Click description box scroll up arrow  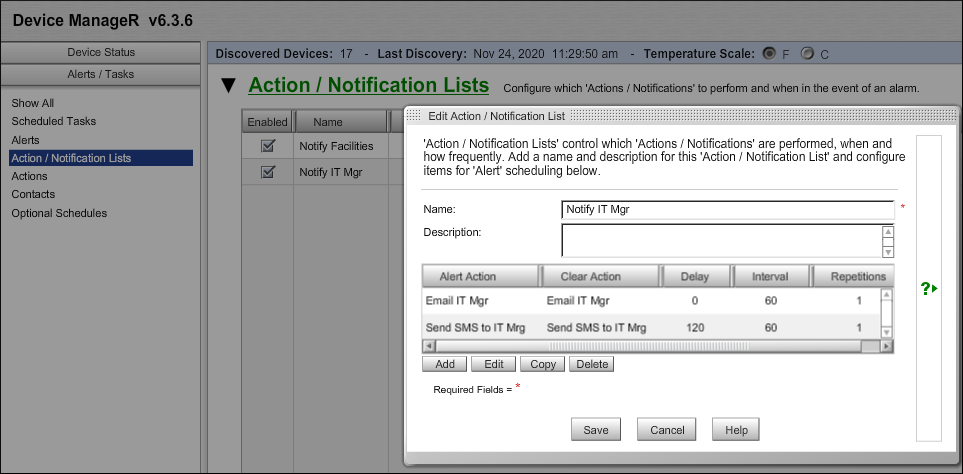886,232
